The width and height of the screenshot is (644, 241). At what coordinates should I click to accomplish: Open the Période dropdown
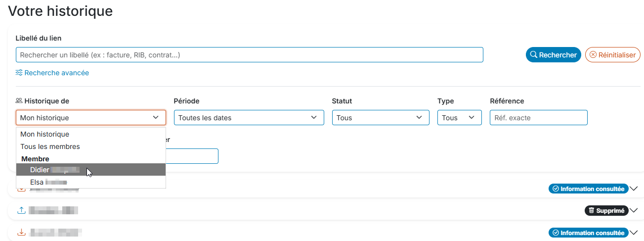(249, 118)
